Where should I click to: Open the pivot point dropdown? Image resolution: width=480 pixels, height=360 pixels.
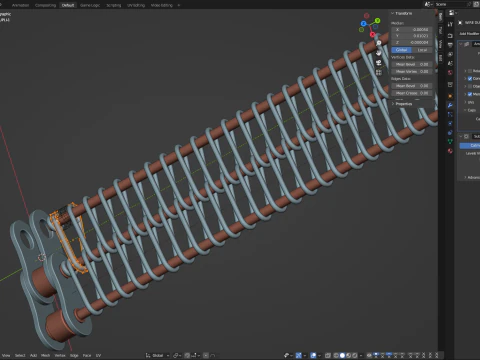(x=176, y=355)
